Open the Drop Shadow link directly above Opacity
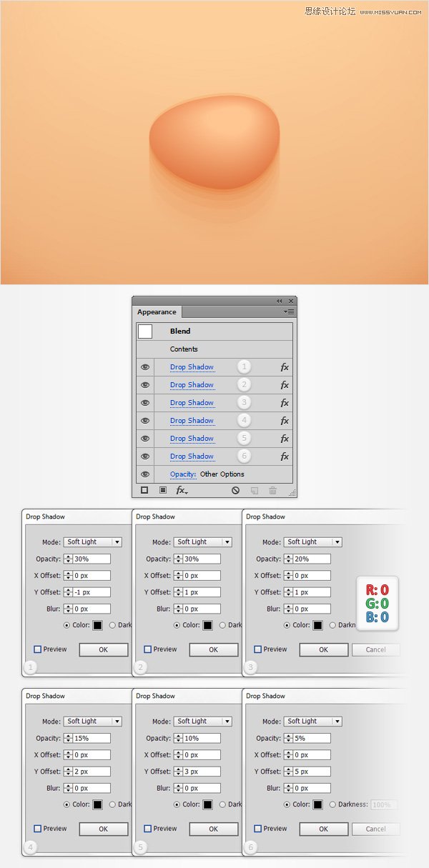The image size is (429, 868). tap(192, 457)
